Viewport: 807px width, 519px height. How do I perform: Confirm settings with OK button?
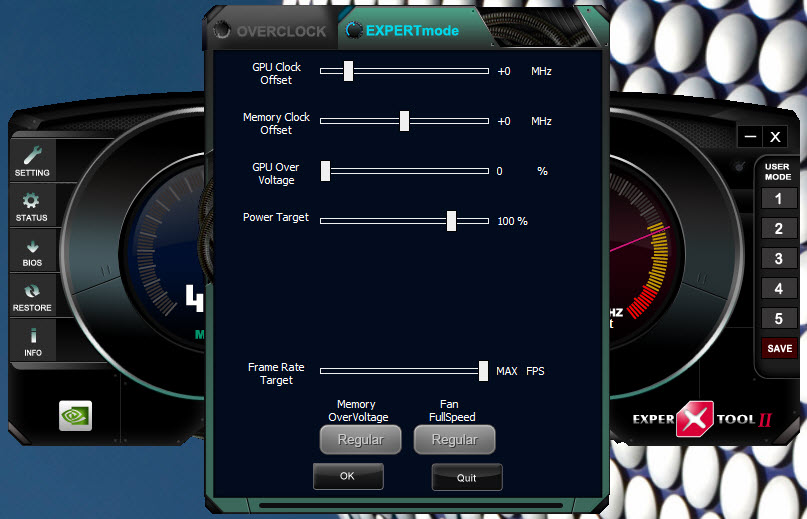(x=348, y=476)
